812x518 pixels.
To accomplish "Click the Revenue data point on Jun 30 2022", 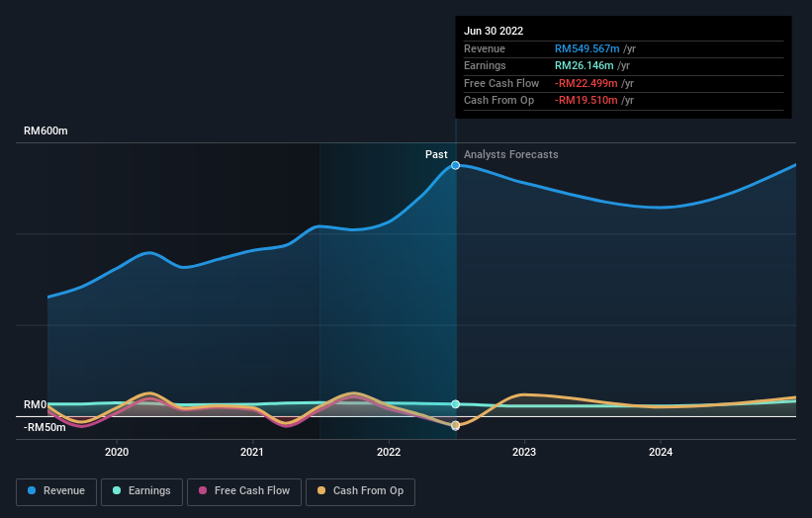I will [455, 166].
